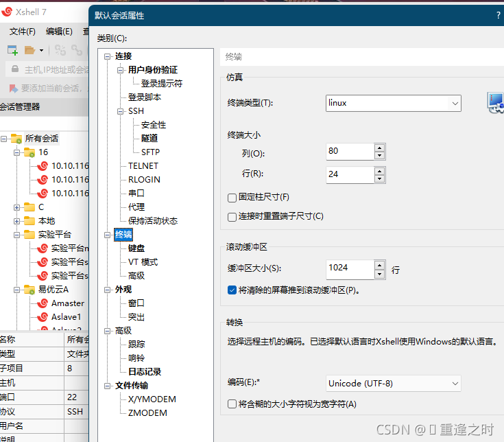Select 响铃 in category tree
Screen dimensions: 504x442
136,358
